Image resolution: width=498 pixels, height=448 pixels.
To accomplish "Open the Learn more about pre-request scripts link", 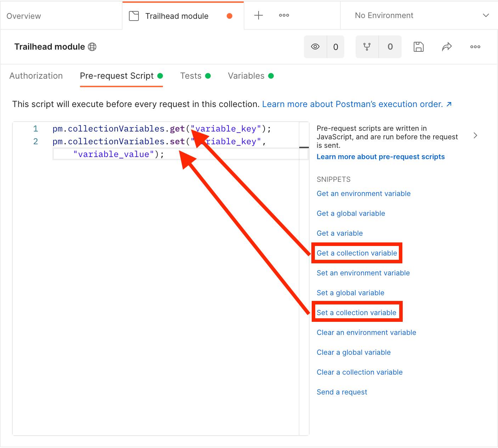I will click(381, 156).
